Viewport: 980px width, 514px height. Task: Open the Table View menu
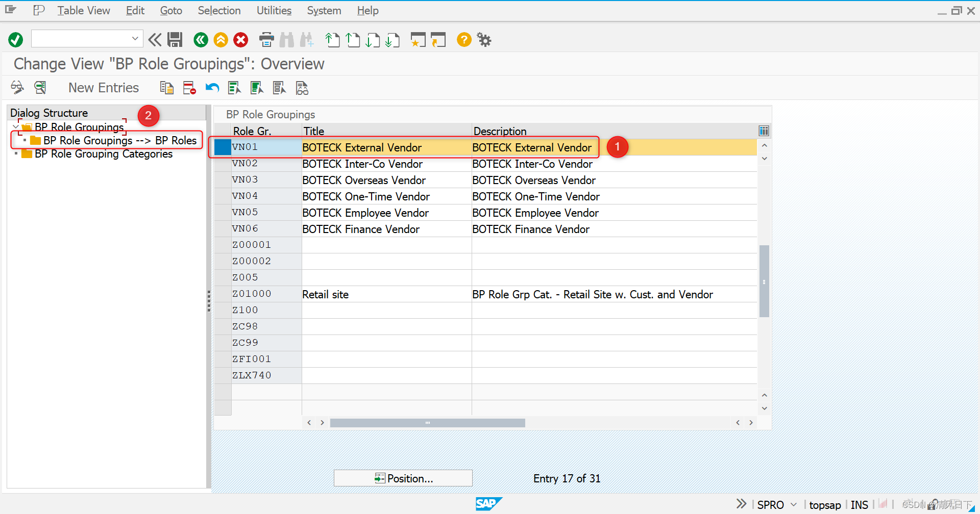(x=83, y=10)
